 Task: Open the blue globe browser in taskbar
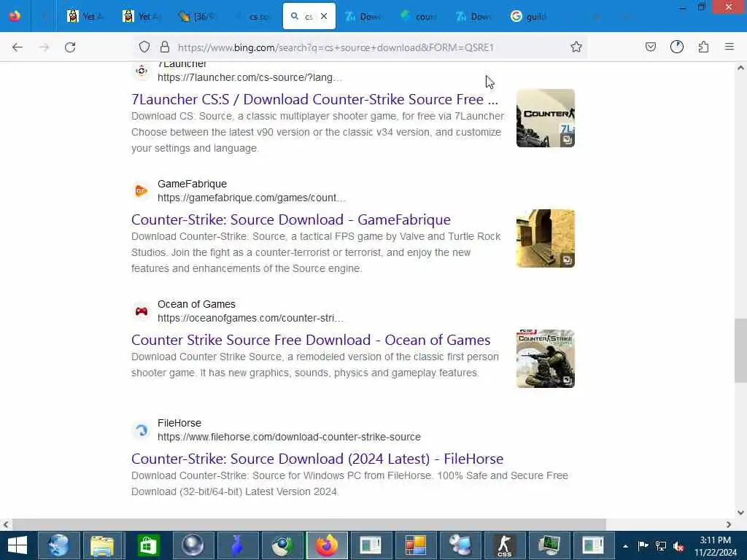58,545
